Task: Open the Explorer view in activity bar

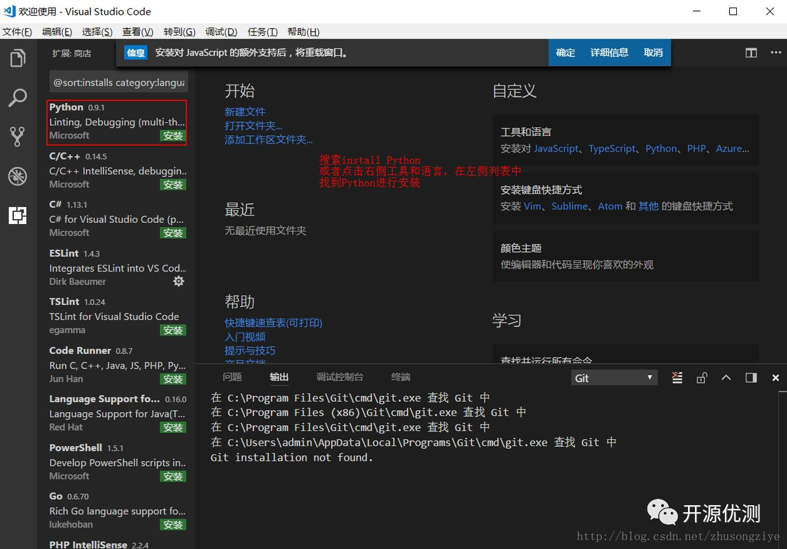Action: tap(17, 59)
